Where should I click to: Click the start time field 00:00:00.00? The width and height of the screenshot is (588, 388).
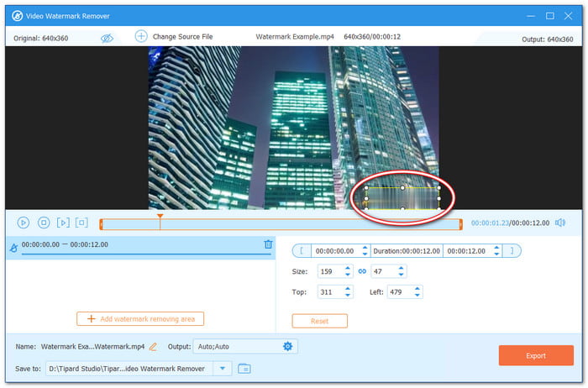(335, 251)
